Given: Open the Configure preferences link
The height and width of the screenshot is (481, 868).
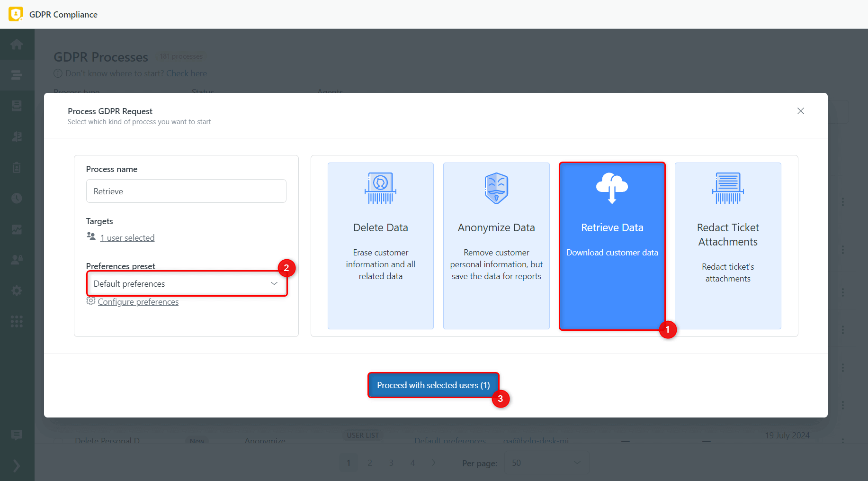Looking at the screenshot, I should coord(138,302).
